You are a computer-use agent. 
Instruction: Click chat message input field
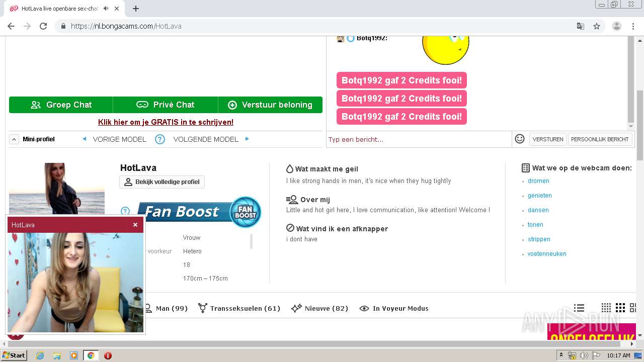tap(419, 139)
